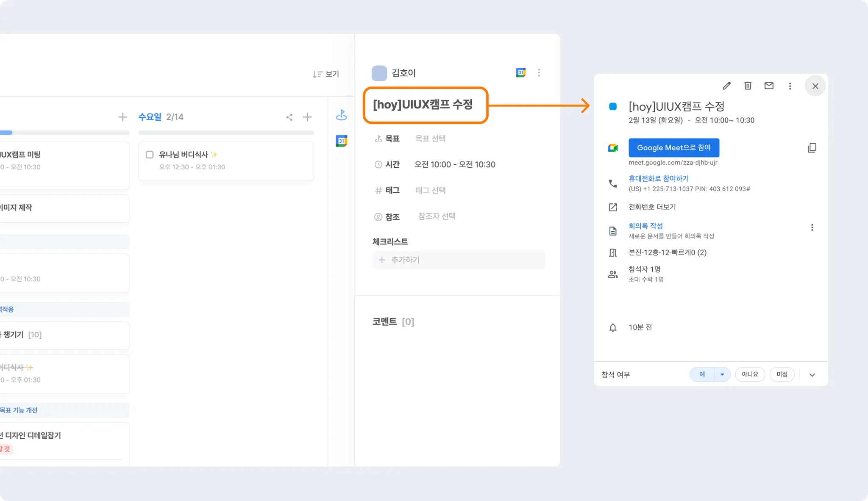This screenshot has width=868, height=501.
Task: Check the 유나님 버디식사 task checkbox
Action: click(150, 155)
